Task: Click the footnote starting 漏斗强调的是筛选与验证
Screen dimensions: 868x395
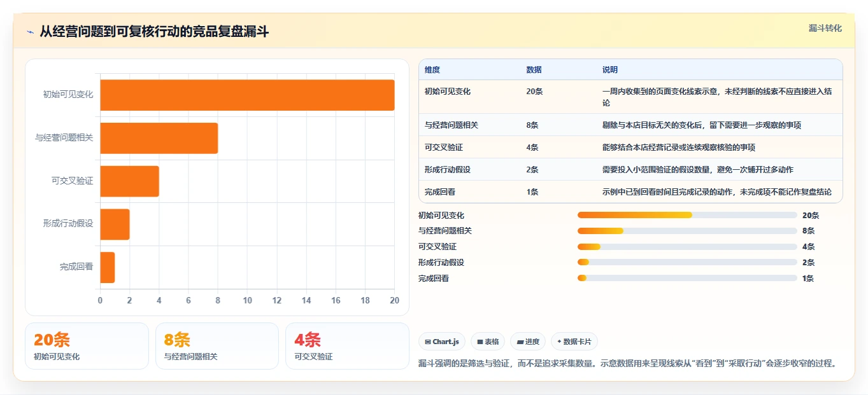Action: point(627,364)
